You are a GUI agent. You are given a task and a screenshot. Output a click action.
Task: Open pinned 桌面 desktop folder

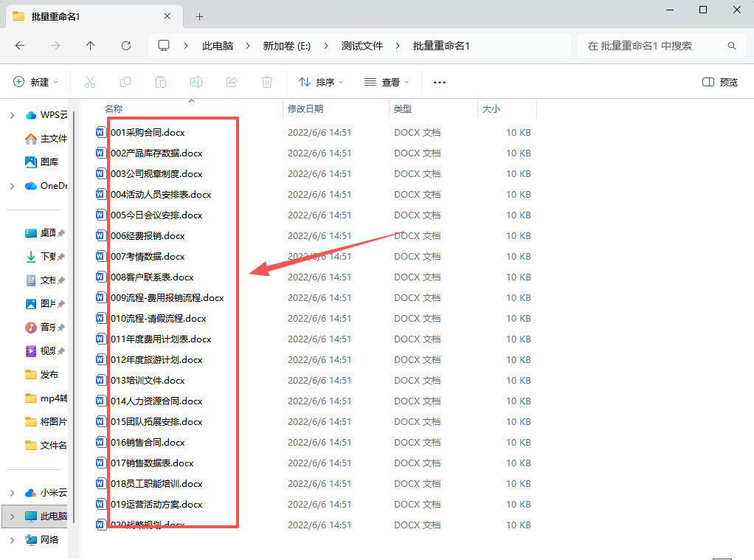pos(45,233)
